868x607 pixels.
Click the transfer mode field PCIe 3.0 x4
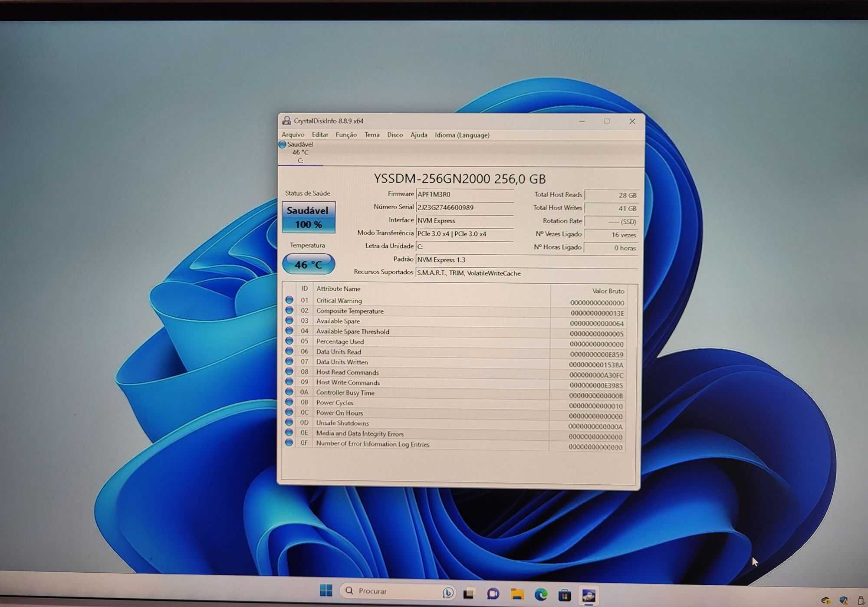pyautogui.click(x=464, y=233)
